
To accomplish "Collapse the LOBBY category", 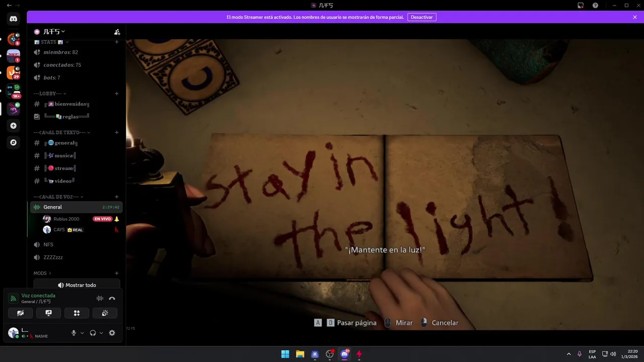I will click(50, 94).
